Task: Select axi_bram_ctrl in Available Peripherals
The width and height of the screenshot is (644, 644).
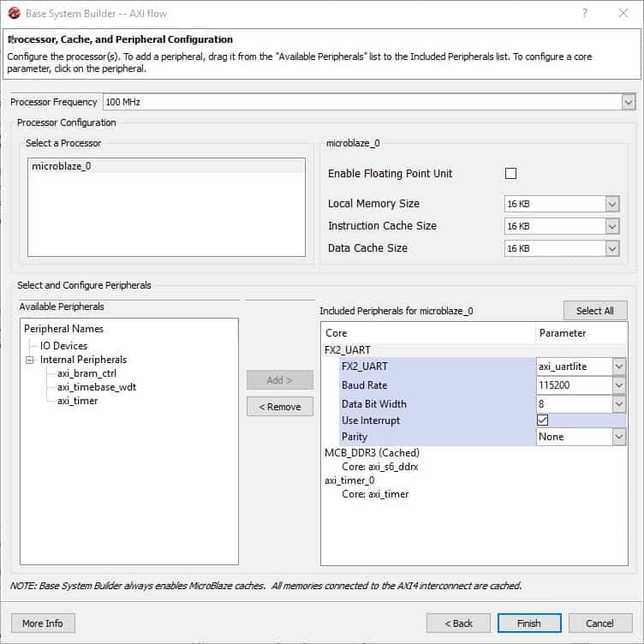Action: [86, 373]
